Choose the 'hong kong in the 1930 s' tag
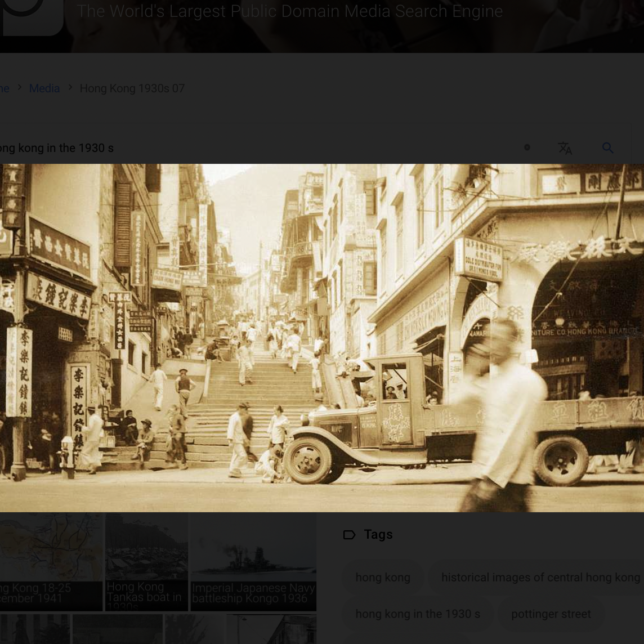Screen dimensions: 644x644 [x=418, y=614]
